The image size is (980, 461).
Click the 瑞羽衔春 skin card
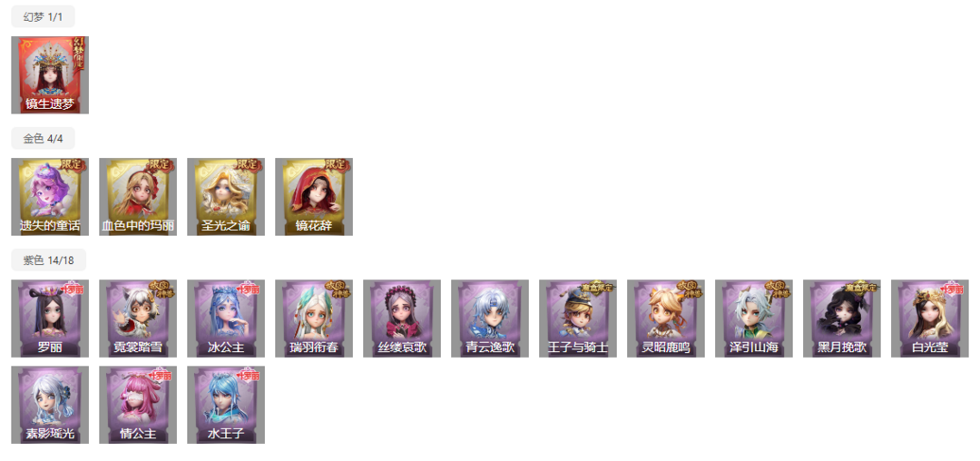tap(314, 319)
